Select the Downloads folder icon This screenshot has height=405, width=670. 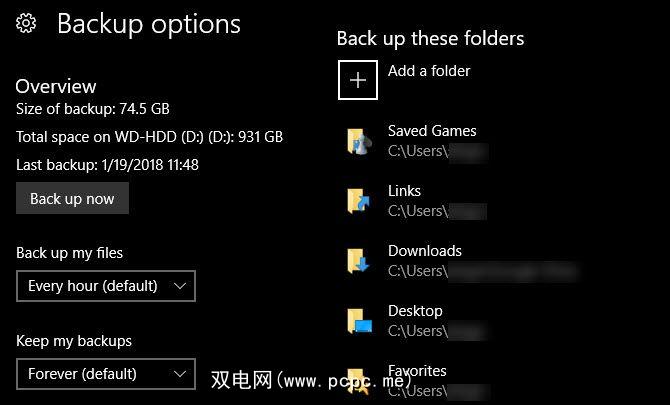(x=358, y=261)
